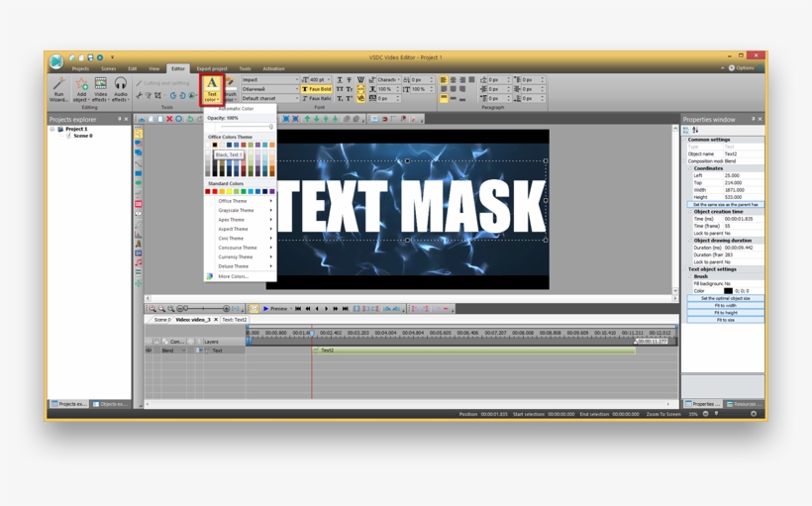
Task: Click the Opacity slider in color menu
Action: tap(247, 127)
